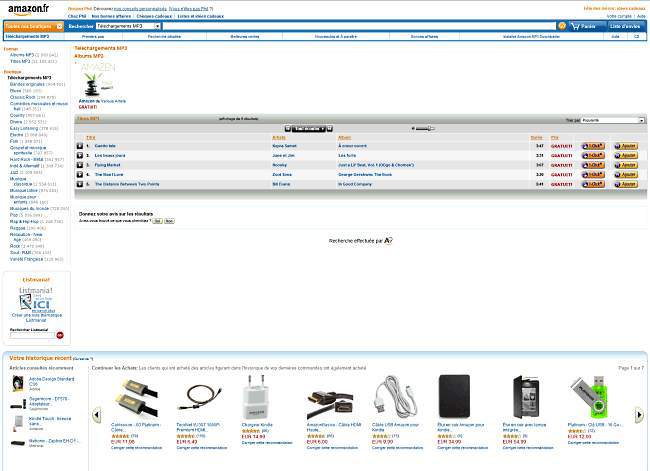650x471 pixels.
Task: Click 1-Click buy button for track 2
Action: (593, 155)
